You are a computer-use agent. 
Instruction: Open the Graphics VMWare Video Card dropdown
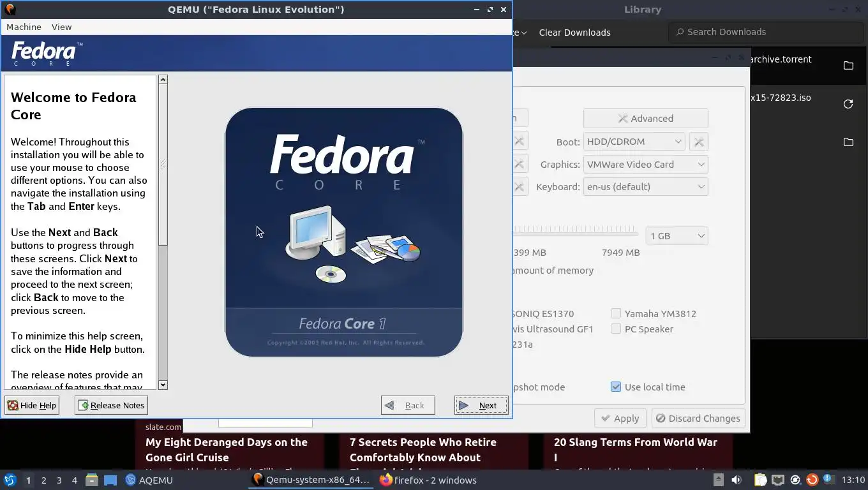(x=645, y=164)
